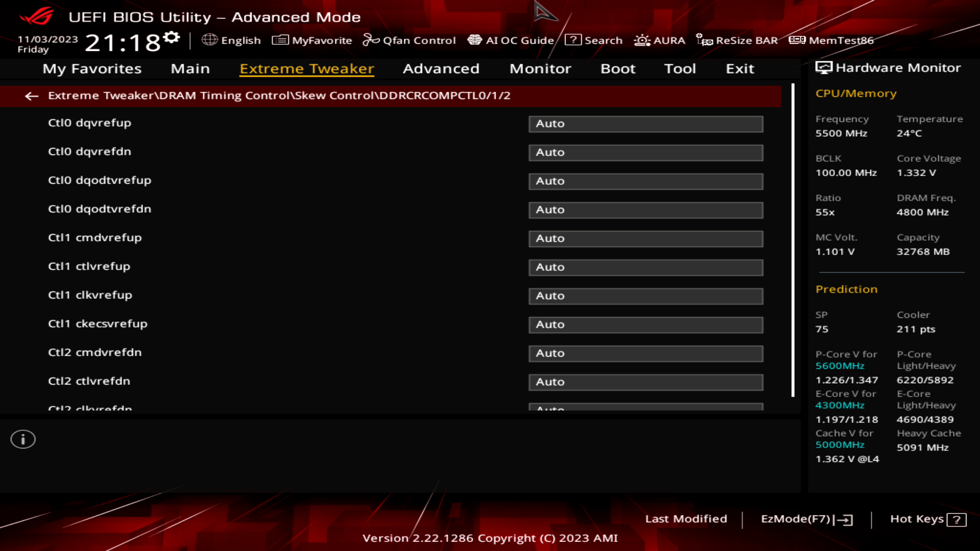This screenshot has width=980, height=551.
Task: Select Extreme Tweaker tab
Action: 307,68
